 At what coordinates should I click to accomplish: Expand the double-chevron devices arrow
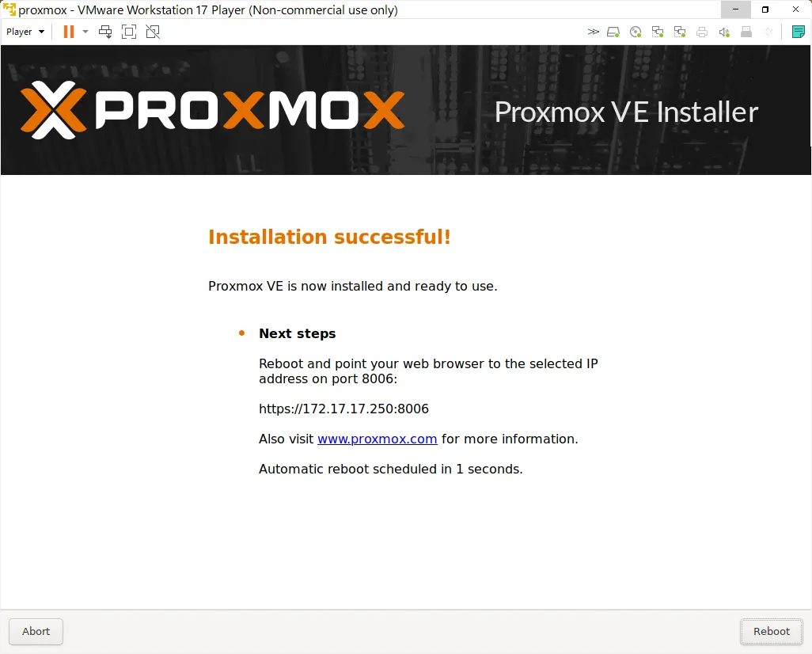point(594,32)
